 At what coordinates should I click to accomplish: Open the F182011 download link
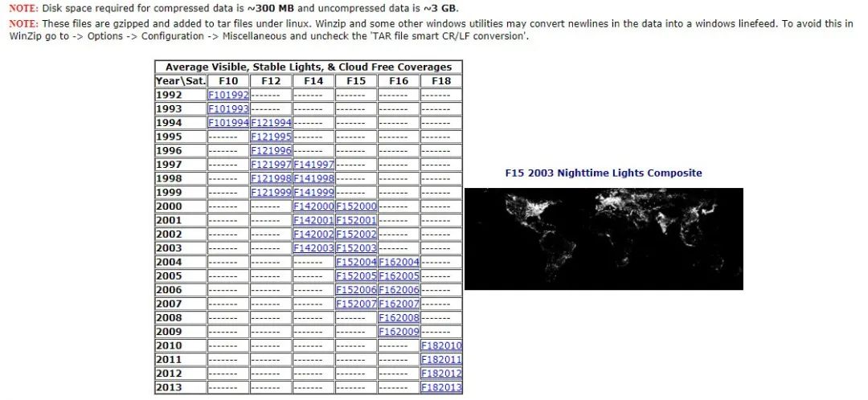pyautogui.click(x=441, y=360)
